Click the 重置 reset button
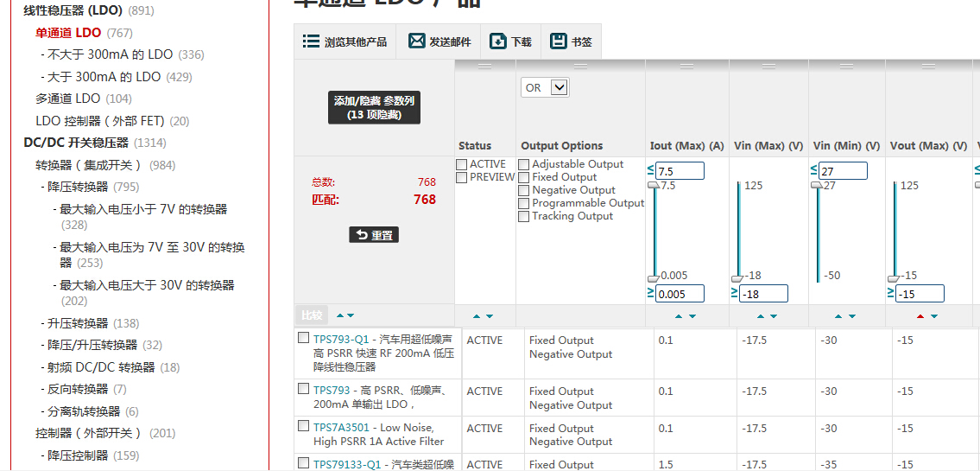Viewport: 980px width, 471px height. pyautogui.click(x=374, y=235)
